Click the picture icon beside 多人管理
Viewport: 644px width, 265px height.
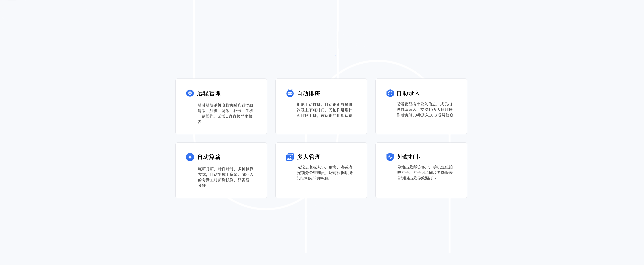[x=290, y=157]
